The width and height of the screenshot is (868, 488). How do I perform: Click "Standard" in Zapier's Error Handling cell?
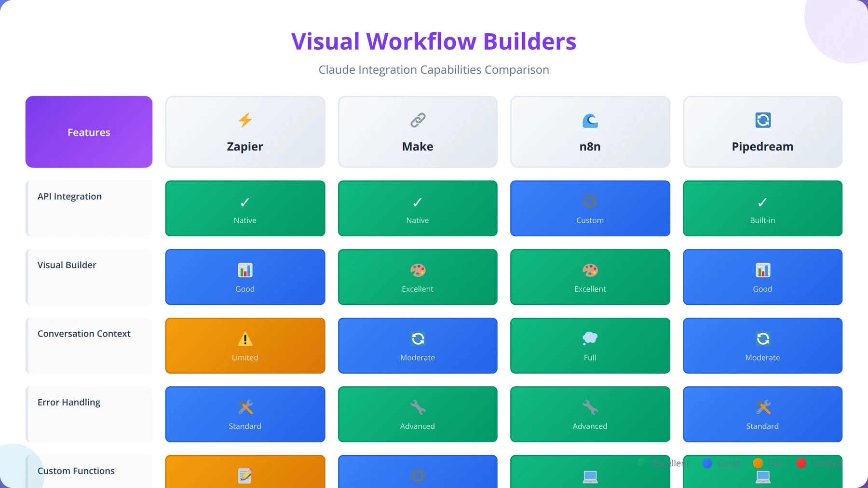[245, 426]
